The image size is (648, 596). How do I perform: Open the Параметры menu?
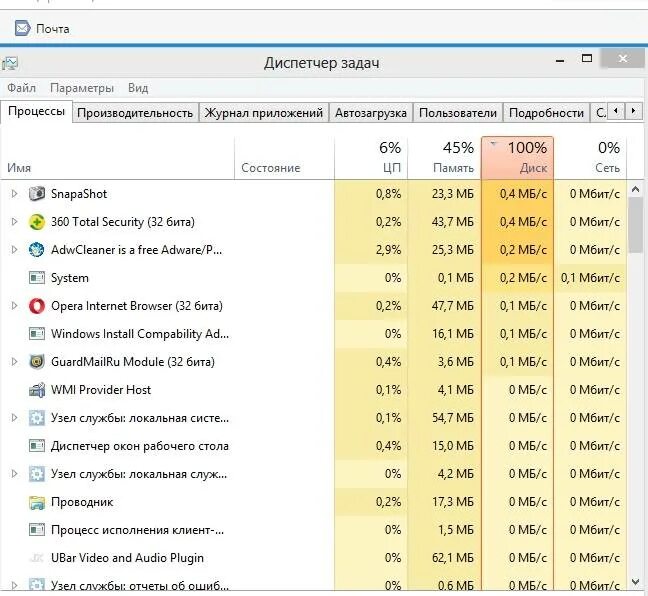coord(82,88)
